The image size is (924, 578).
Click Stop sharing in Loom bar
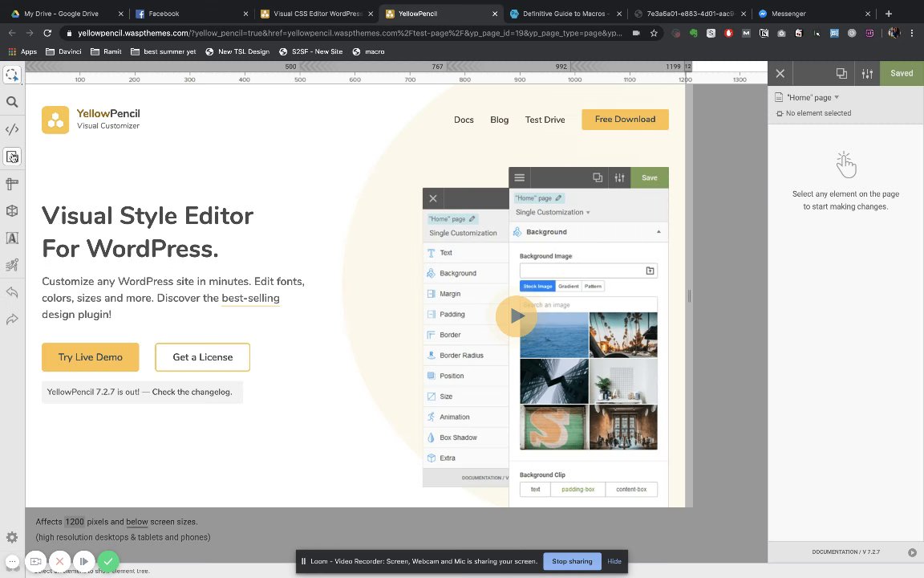(x=572, y=561)
